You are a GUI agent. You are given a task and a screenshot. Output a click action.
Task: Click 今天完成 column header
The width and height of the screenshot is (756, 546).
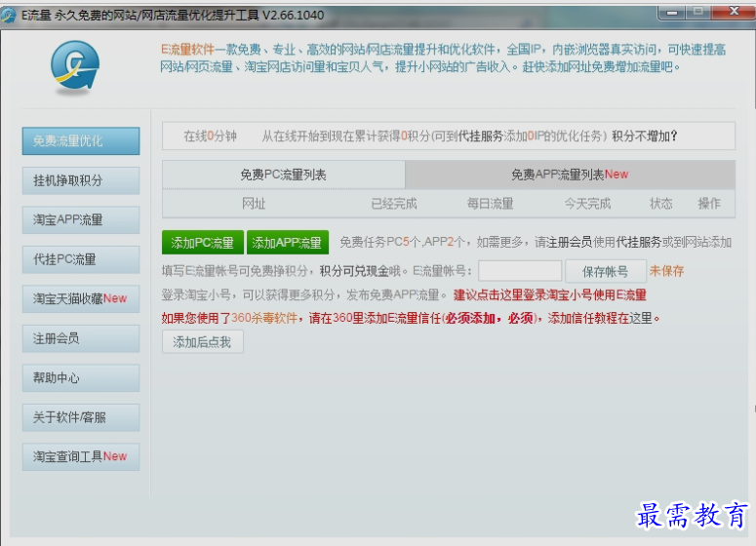(x=588, y=204)
